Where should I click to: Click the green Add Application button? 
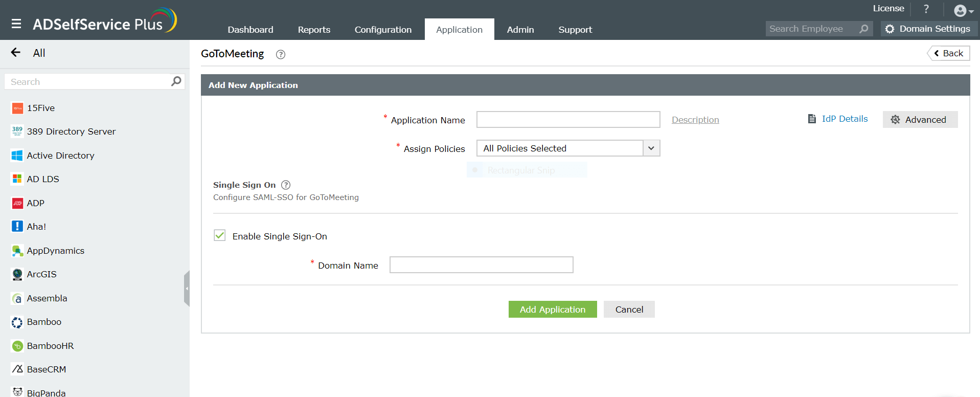coord(552,310)
